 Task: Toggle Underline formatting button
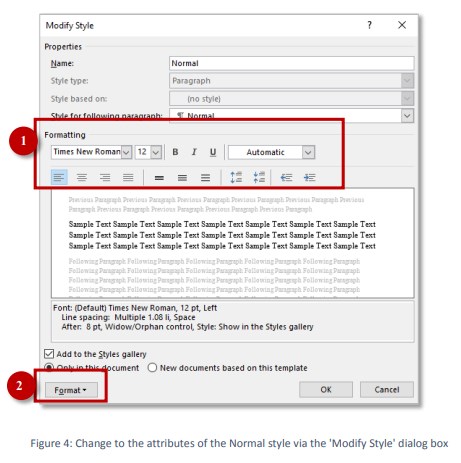click(x=213, y=152)
